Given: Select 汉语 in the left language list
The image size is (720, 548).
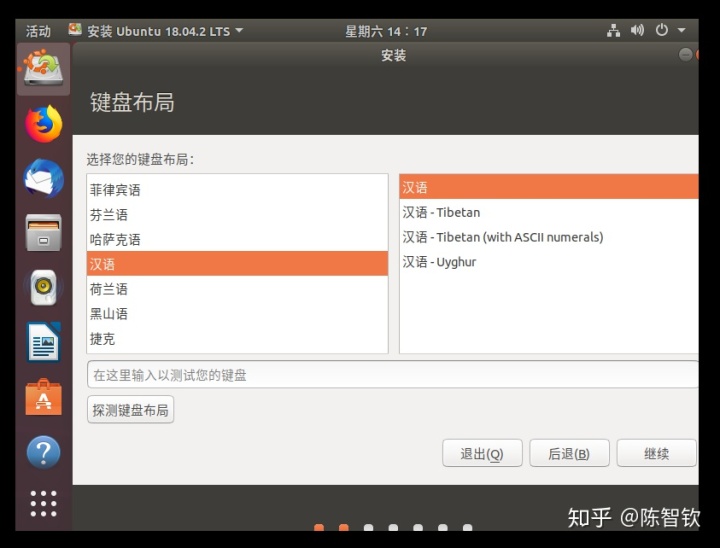Looking at the screenshot, I should point(237,264).
